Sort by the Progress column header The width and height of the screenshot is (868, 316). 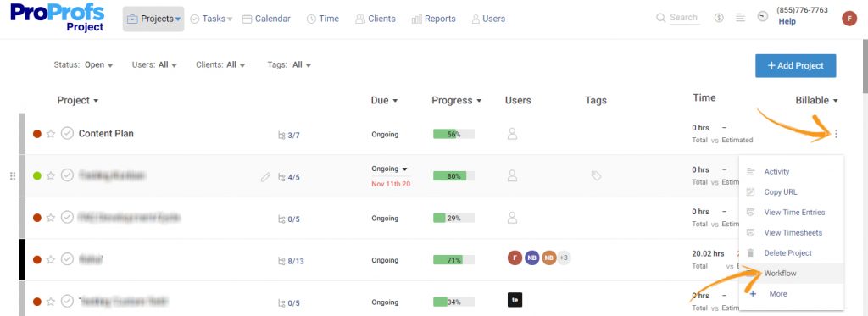coord(456,100)
